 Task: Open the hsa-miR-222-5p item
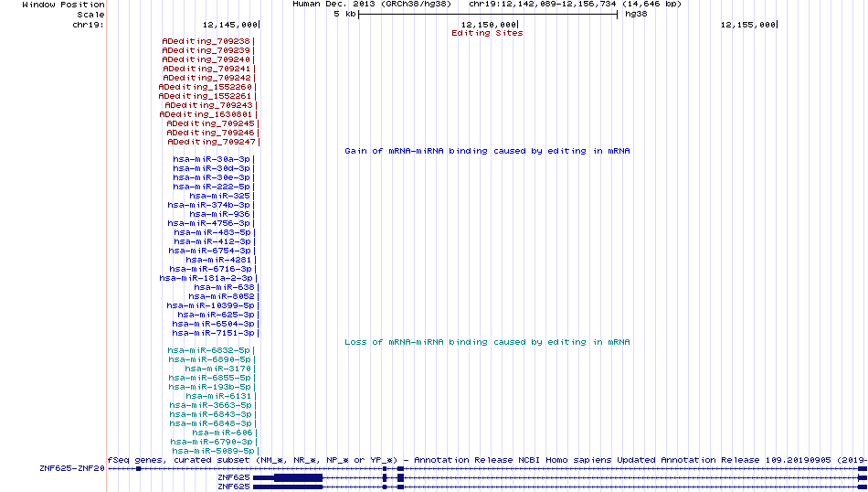tap(211, 187)
